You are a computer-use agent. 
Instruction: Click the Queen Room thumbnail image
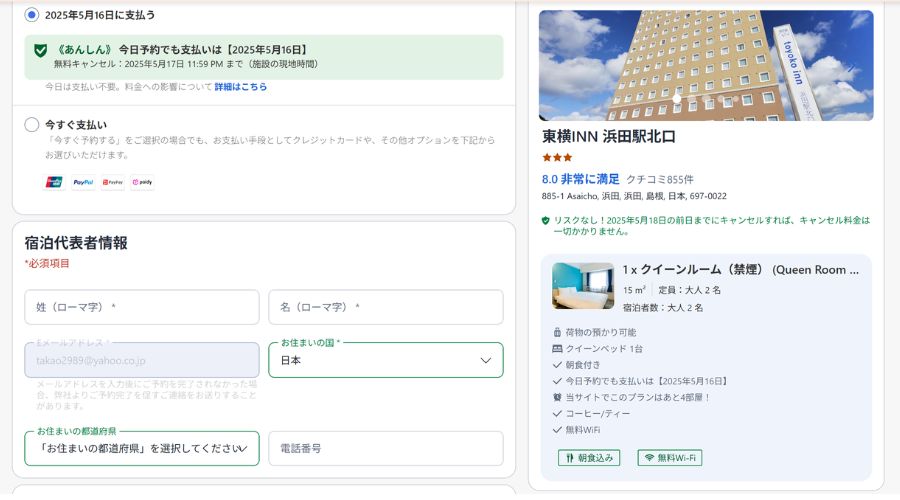tap(583, 286)
